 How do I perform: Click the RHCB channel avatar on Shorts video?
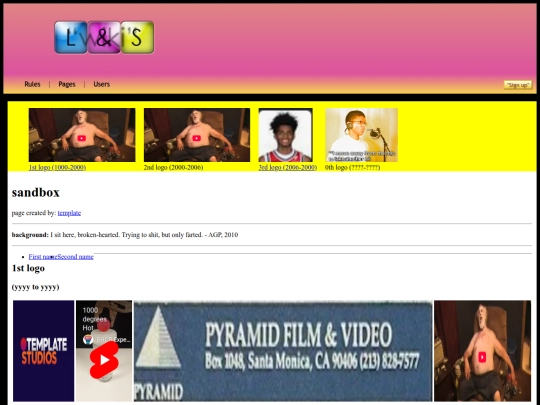[88, 340]
